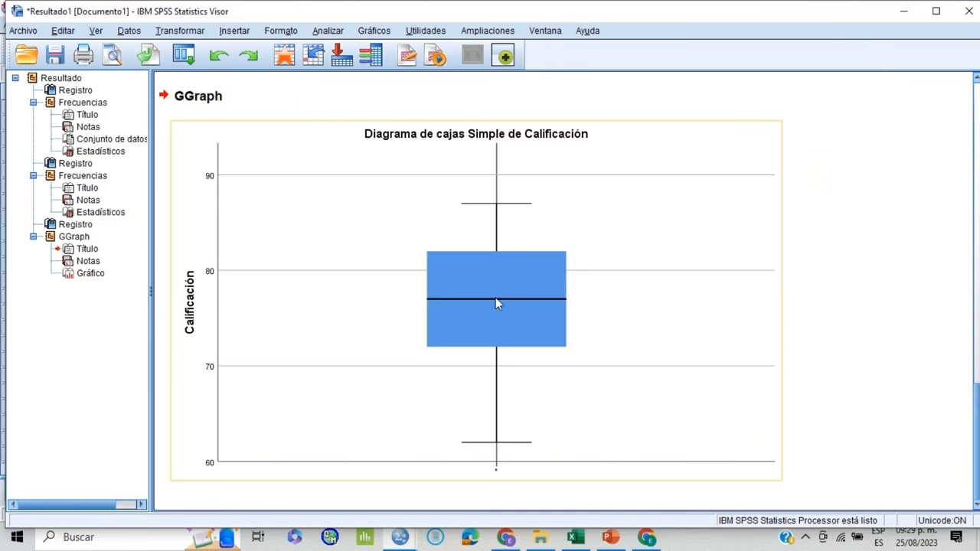
Task: Open the Notas item under GGraph
Action: (88, 261)
